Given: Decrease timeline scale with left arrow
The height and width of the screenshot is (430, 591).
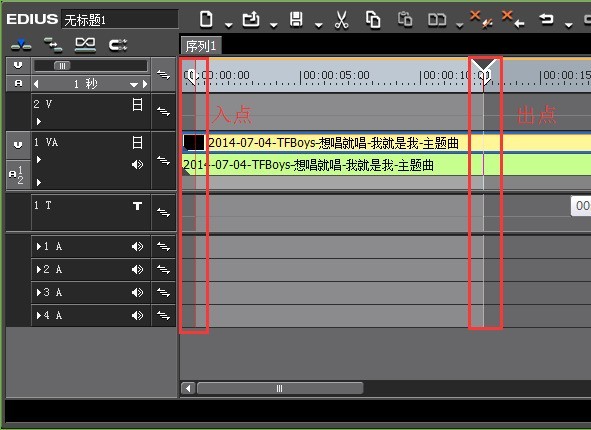Looking at the screenshot, I should coord(36,84).
